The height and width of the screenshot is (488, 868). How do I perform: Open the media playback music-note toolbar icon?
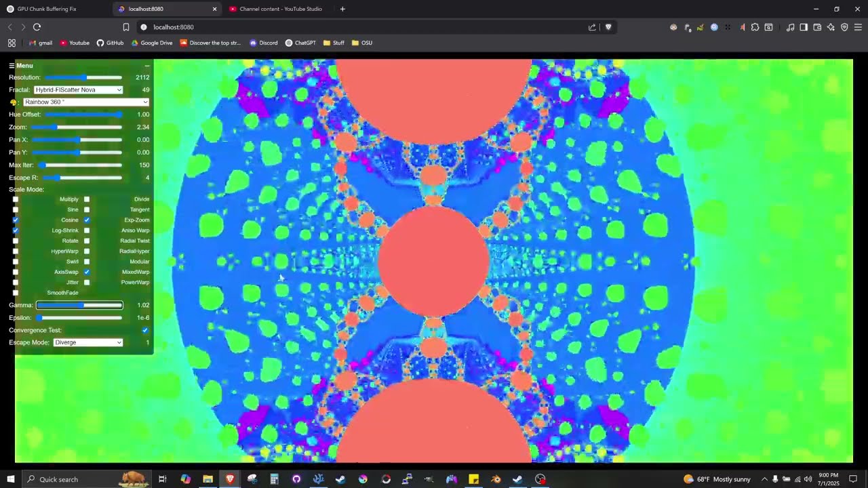[790, 27]
